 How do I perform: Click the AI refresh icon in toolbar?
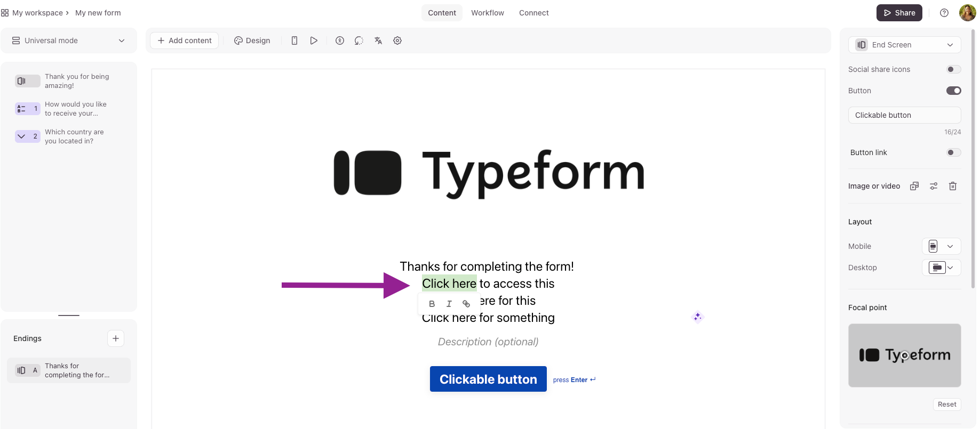359,41
